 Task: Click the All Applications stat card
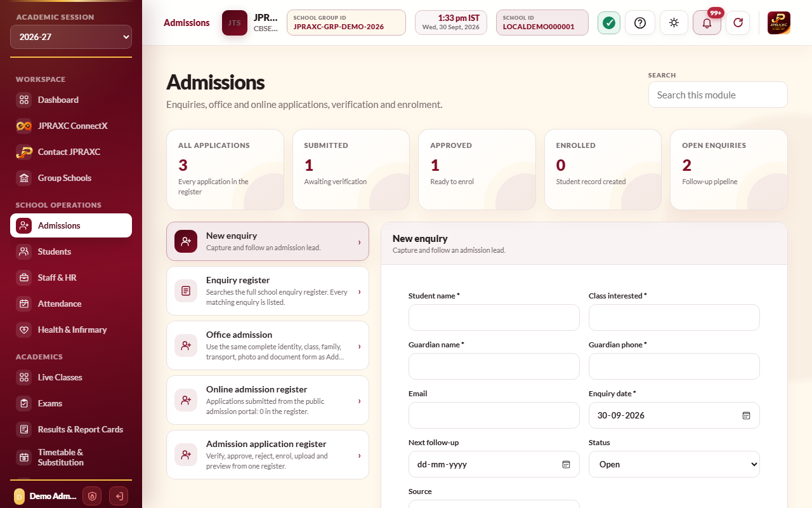[225, 170]
